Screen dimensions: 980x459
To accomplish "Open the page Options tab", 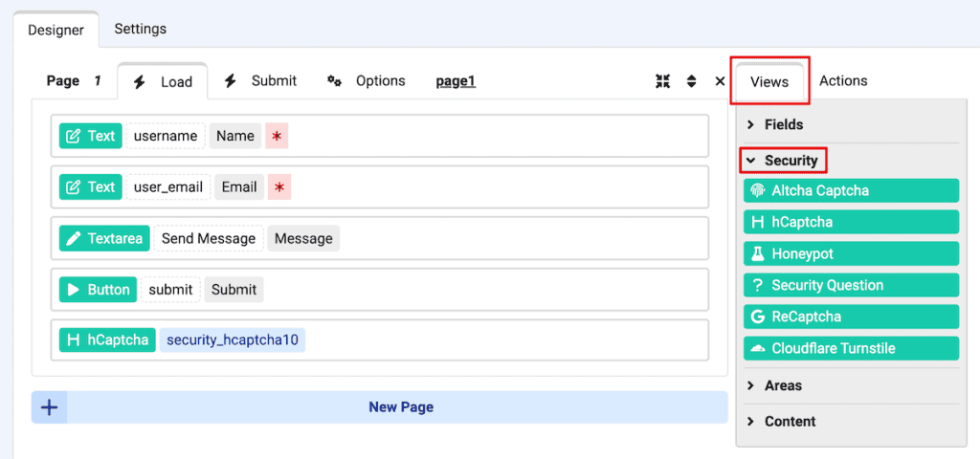I will point(367,80).
